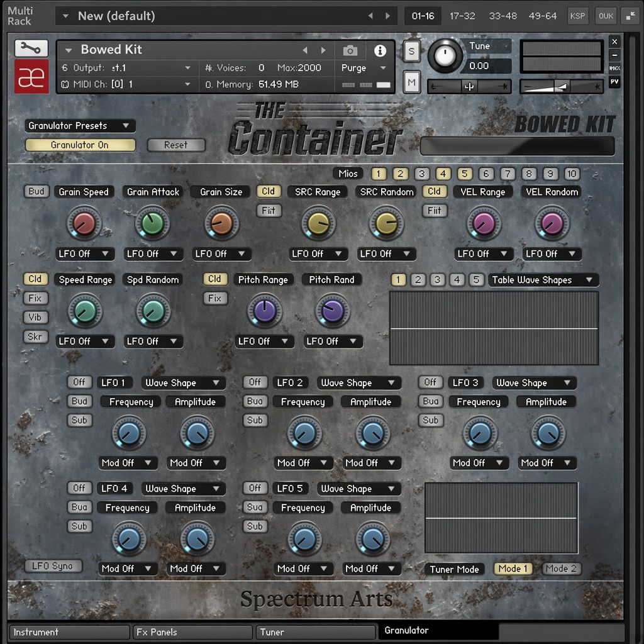
Task: Click the PV button on instrument header
Action: pos(614,82)
